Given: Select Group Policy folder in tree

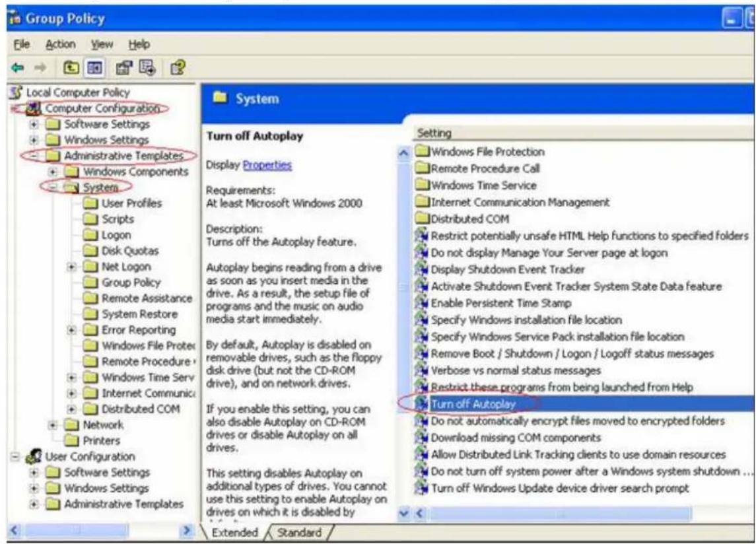Looking at the screenshot, I should 131,283.
